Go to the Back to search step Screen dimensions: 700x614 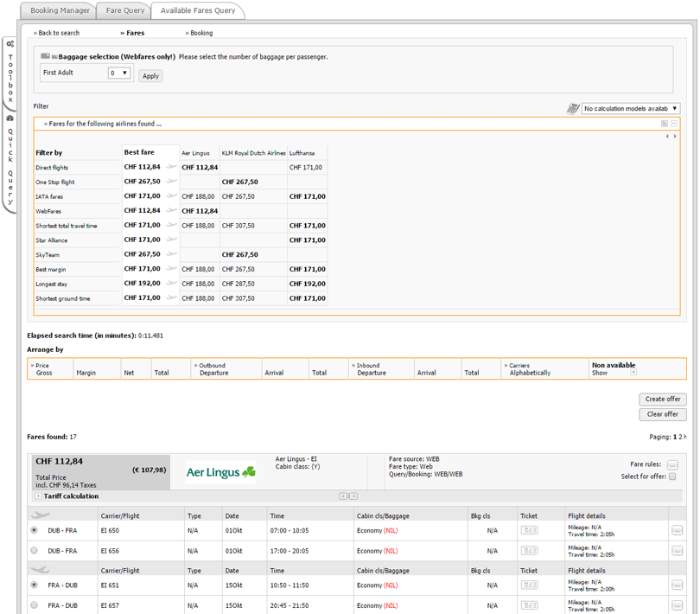(57, 33)
